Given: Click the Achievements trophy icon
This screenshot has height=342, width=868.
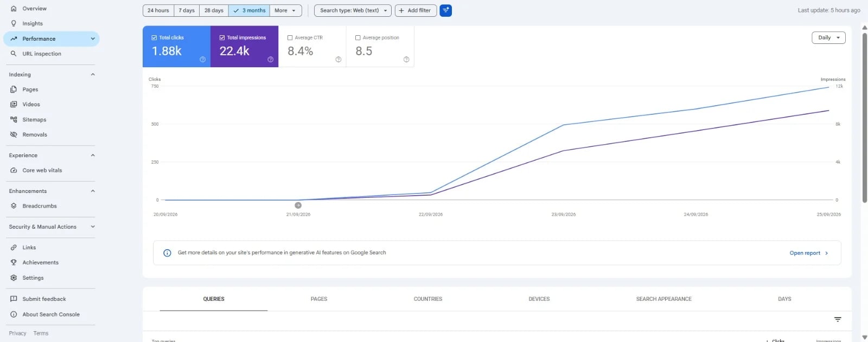Looking at the screenshot, I should coord(14,262).
